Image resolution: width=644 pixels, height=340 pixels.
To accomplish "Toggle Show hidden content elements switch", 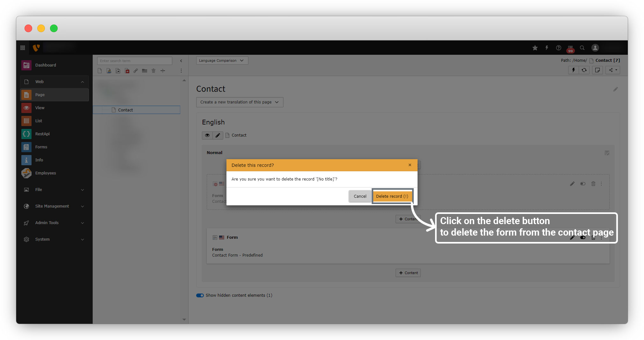I will 200,295.
